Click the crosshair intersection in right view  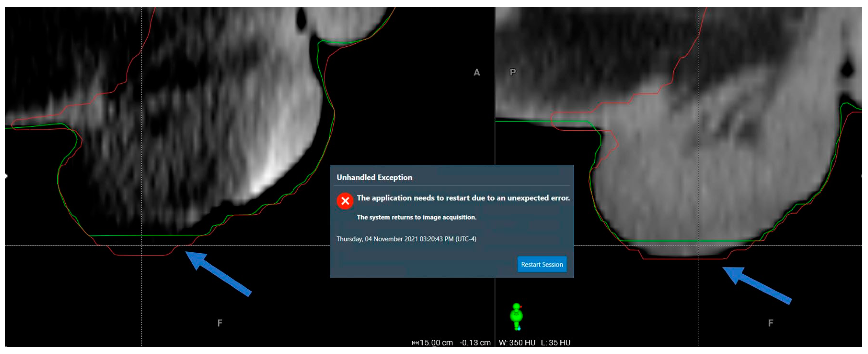pos(699,245)
